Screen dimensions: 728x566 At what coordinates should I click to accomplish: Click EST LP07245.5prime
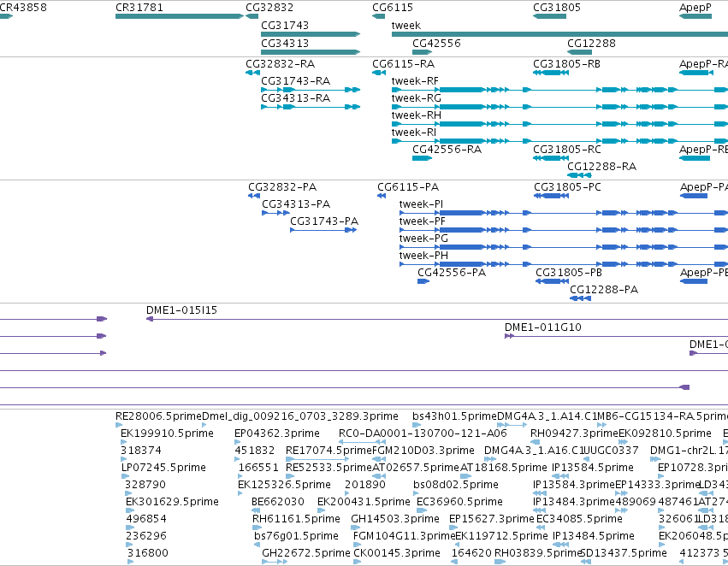point(163,468)
